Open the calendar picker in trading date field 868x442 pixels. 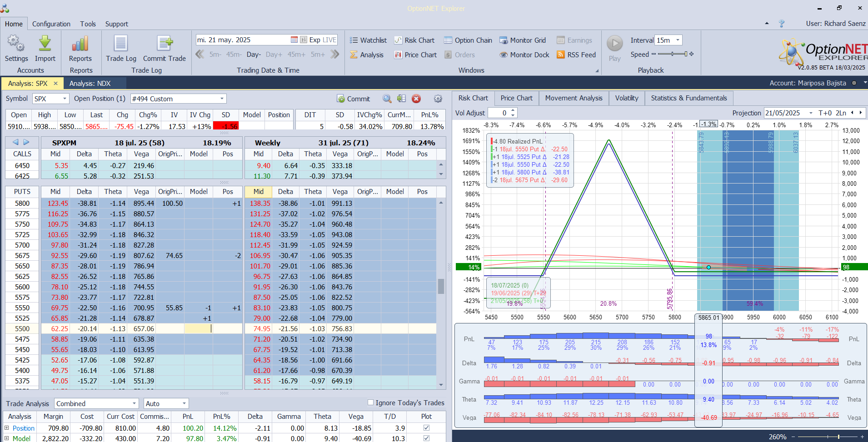point(294,40)
